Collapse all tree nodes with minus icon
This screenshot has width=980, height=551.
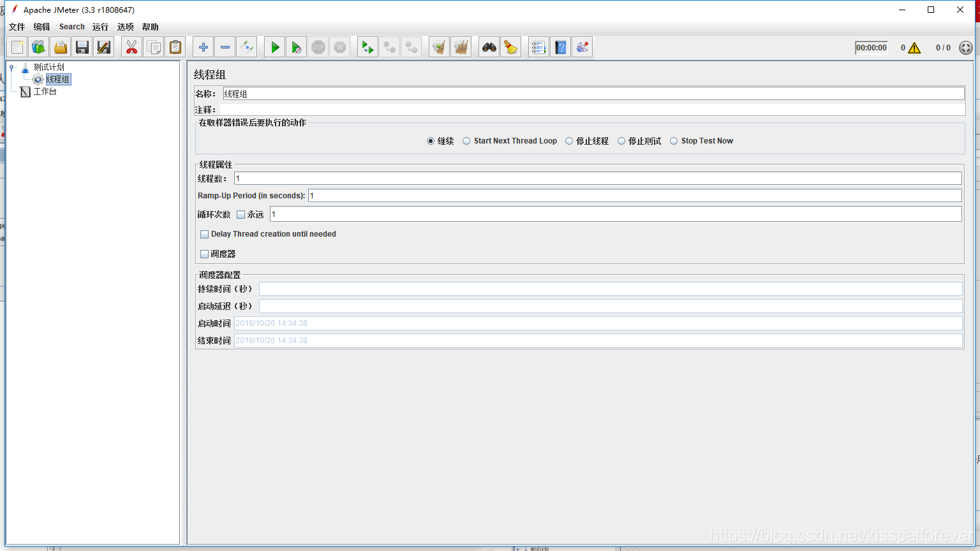tap(225, 47)
